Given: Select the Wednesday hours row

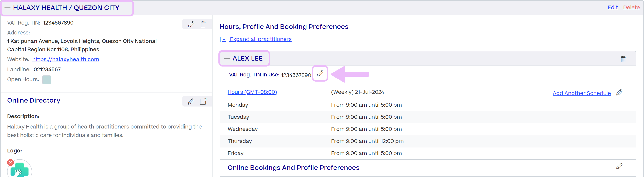Looking at the screenshot, I should click(x=428, y=129).
